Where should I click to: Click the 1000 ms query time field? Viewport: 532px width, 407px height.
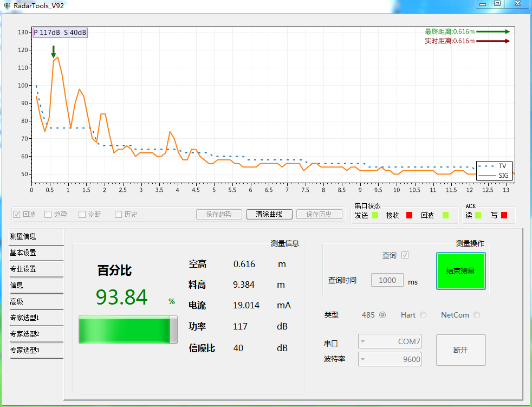pos(387,280)
